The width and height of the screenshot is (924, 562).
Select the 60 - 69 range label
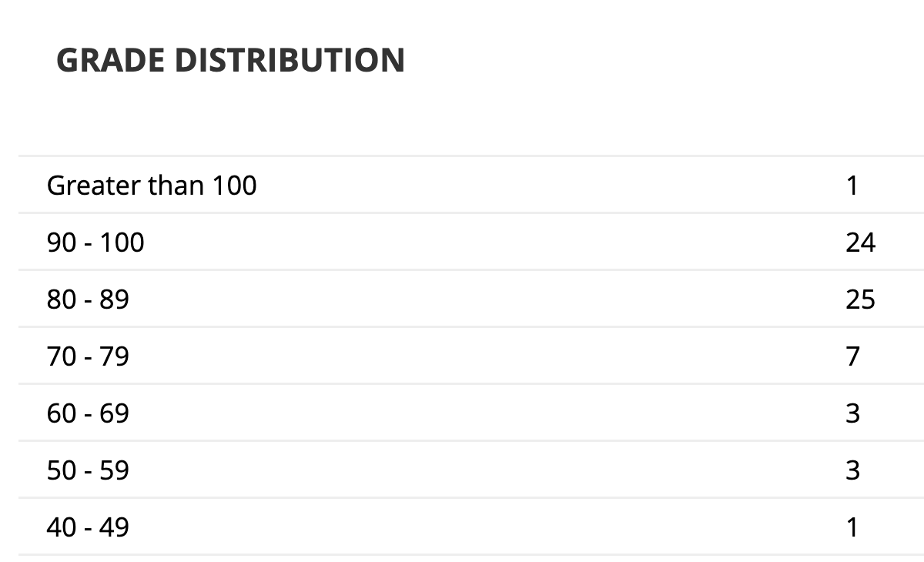coord(88,413)
